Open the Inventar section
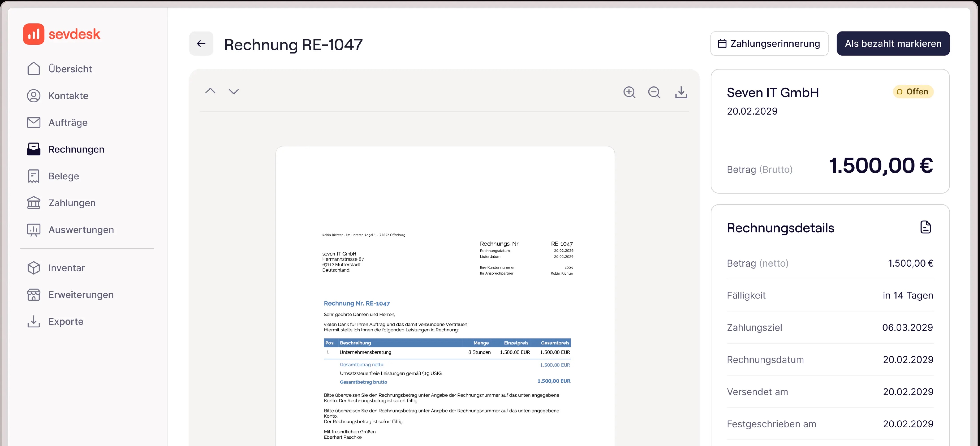The height and width of the screenshot is (446, 980). click(x=66, y=268)
